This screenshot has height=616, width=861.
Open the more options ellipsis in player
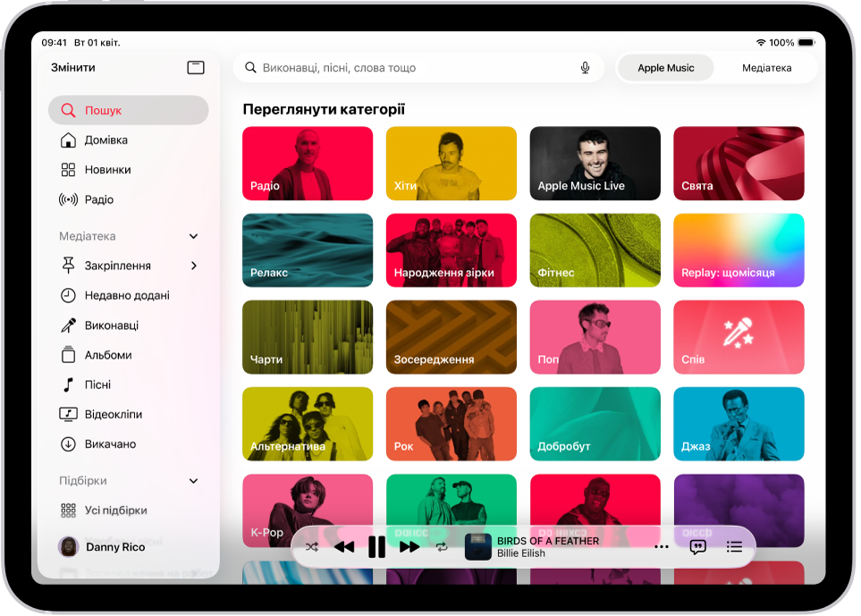(662, 547)
